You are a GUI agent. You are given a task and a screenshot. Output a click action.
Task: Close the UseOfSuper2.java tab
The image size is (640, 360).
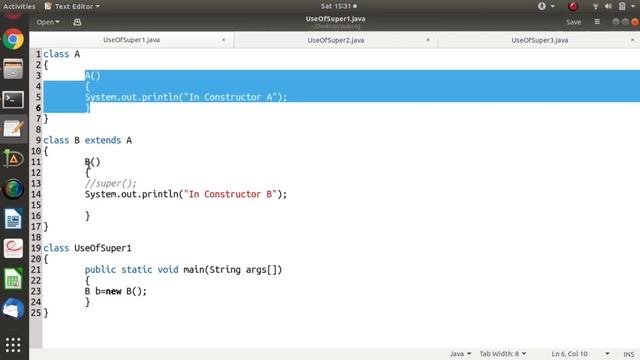point(428,40)
